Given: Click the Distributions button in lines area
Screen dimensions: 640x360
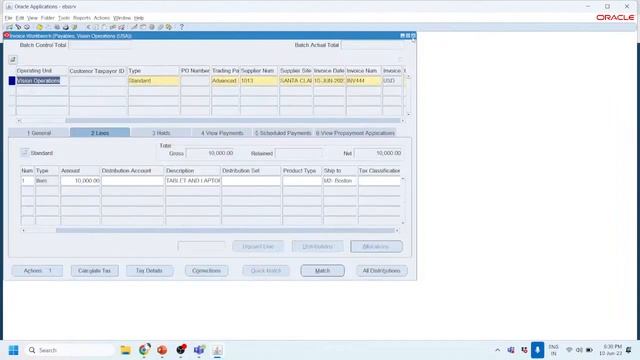Looking at the screenshot, I should pos(317,247).
